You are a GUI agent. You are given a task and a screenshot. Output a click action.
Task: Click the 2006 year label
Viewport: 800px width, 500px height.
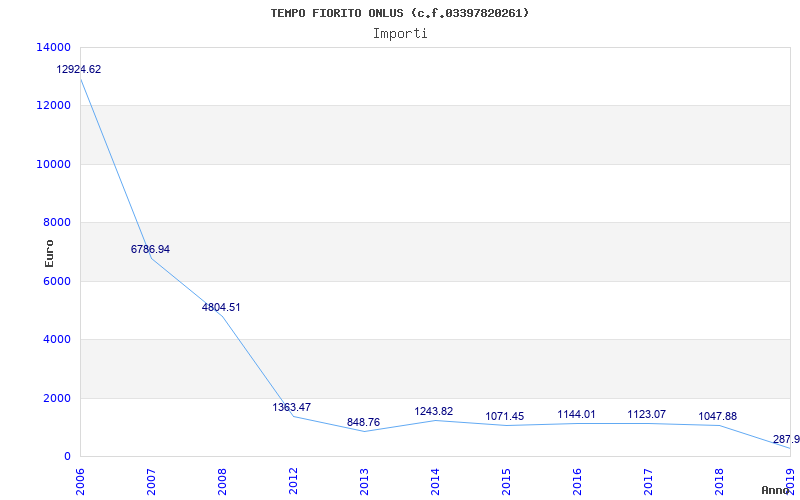click(x=80, y=481)
